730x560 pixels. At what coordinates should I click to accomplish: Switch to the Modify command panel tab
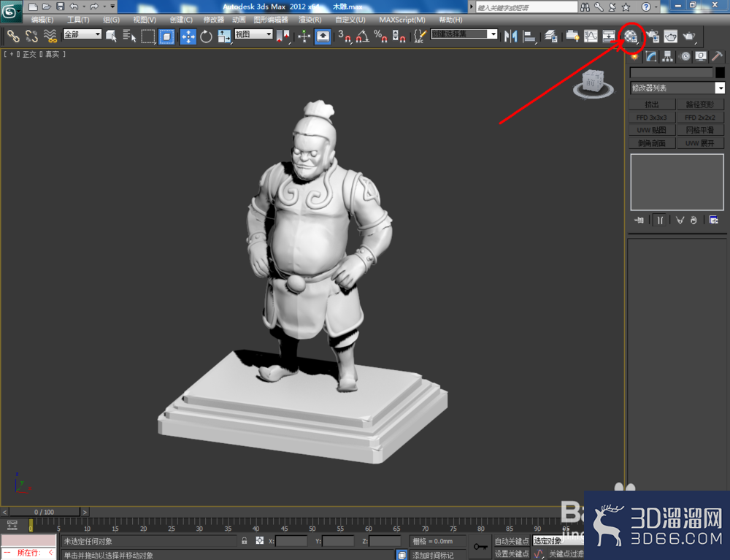651,56
